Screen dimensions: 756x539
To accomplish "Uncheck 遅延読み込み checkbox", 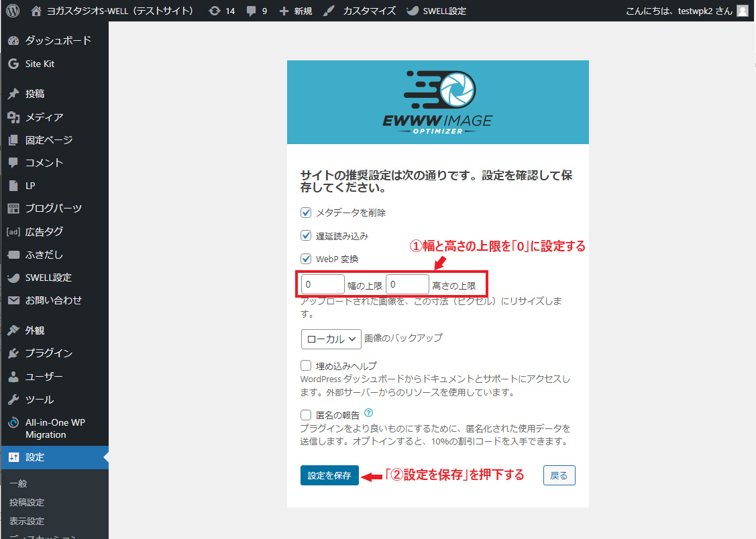I will click(x=306, y=235).
